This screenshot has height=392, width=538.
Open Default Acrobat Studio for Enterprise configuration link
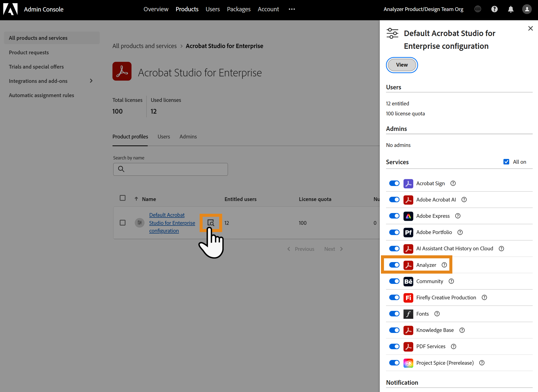click(172, 223)
